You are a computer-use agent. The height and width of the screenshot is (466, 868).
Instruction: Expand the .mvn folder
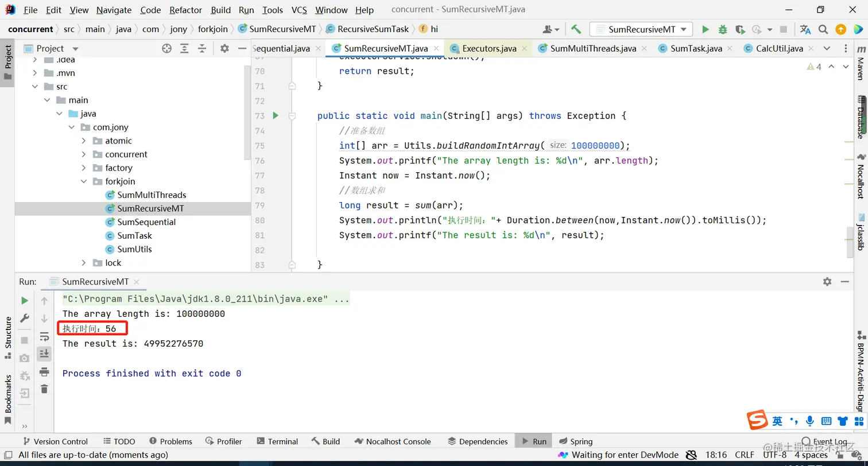pyautogui.click(x=35, y=73)
